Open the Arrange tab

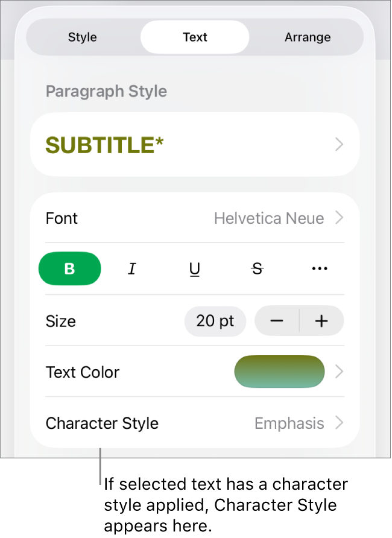pyautogui.click(x=308, y=37)
